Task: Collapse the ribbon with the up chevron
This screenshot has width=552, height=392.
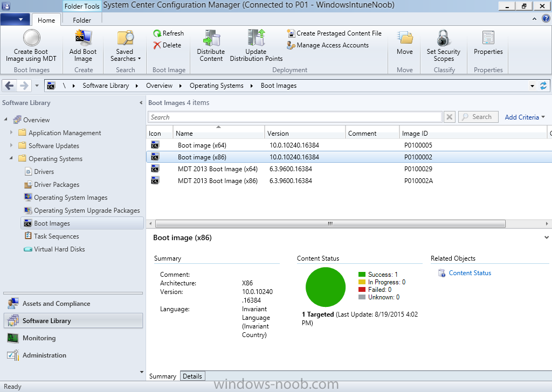Action: click(x=534, y=19)
